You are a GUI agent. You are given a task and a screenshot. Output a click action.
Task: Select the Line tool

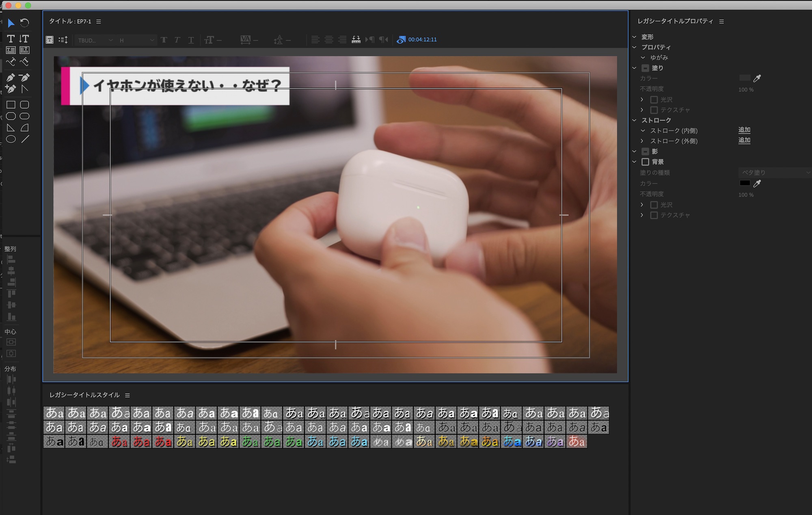click(25, 139)
